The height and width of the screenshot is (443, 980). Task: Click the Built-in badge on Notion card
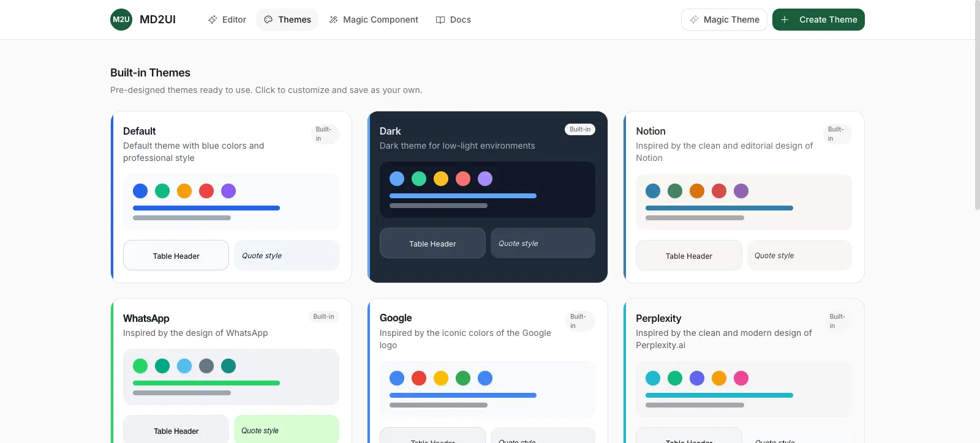coord(837,134)
